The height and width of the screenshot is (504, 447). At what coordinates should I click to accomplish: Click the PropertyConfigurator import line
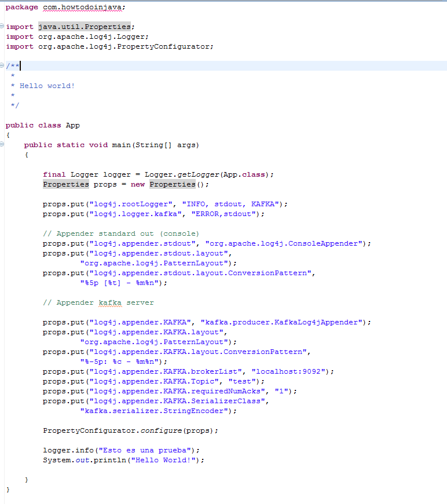(x=126, y=46)
